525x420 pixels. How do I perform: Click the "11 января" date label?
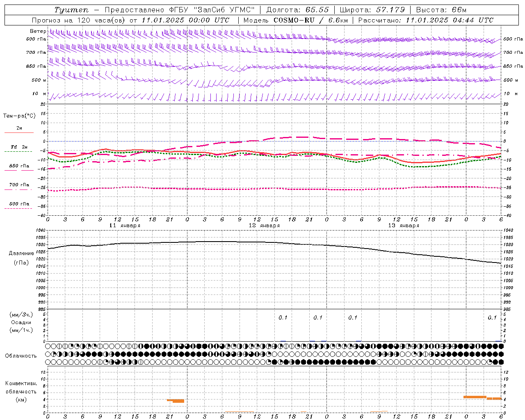(125, 226)
